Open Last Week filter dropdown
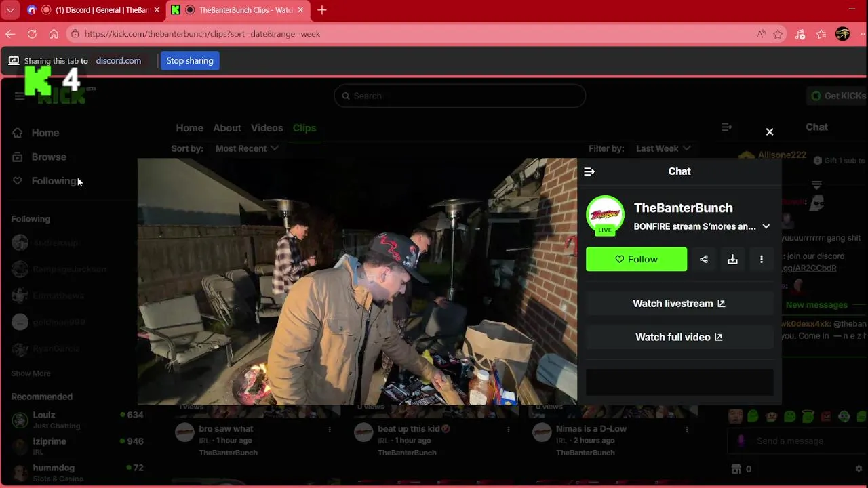 coord(663,148)
